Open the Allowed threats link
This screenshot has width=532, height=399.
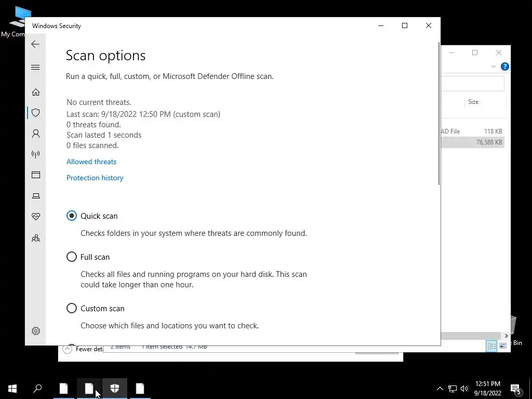(x=91, y=162)
